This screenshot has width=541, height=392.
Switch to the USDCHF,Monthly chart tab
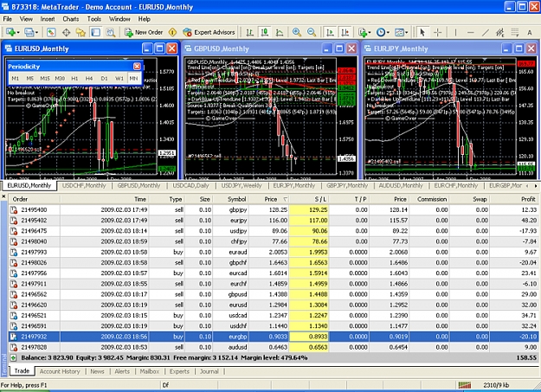point(84,186)
